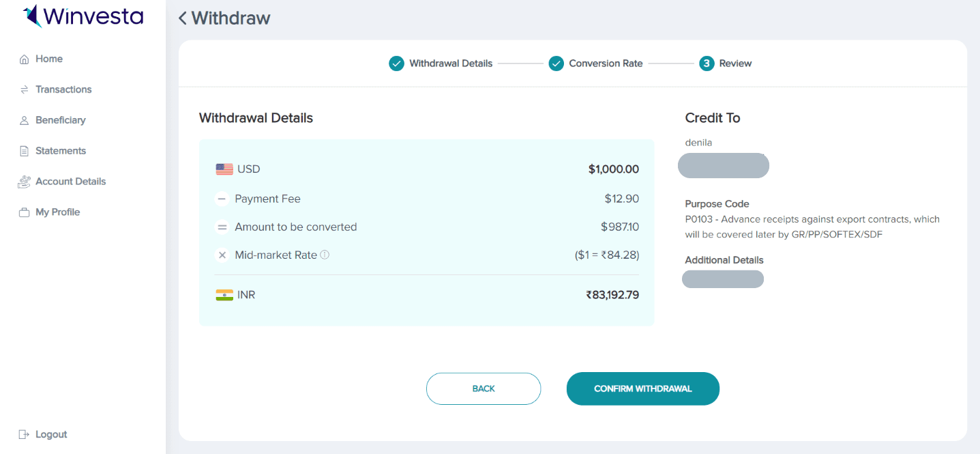
Task: Click the INR flag icon
Action: click(224, 295)
